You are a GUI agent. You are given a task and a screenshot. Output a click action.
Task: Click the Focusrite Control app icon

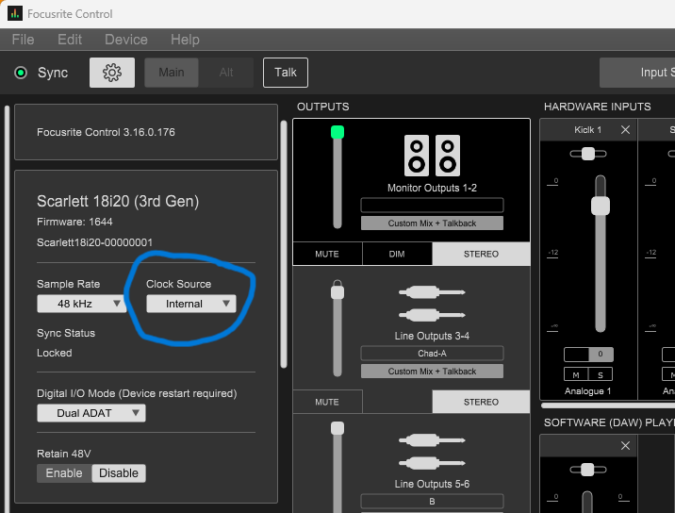tap(15, 13)
